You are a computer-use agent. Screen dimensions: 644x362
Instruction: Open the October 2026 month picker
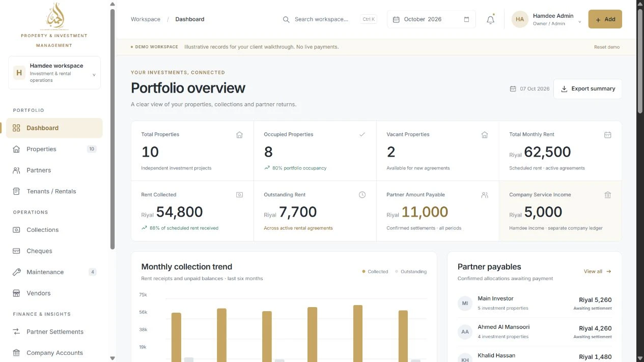pos(431,19)
